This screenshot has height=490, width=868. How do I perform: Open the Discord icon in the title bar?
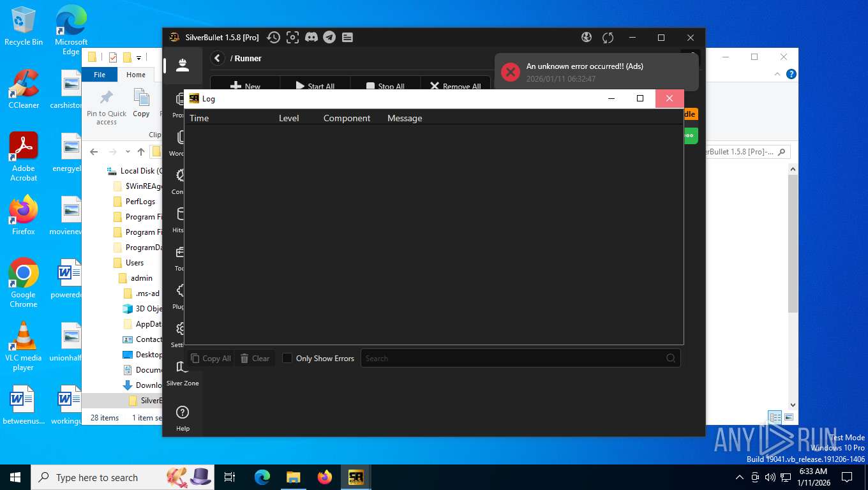[311, 38]
